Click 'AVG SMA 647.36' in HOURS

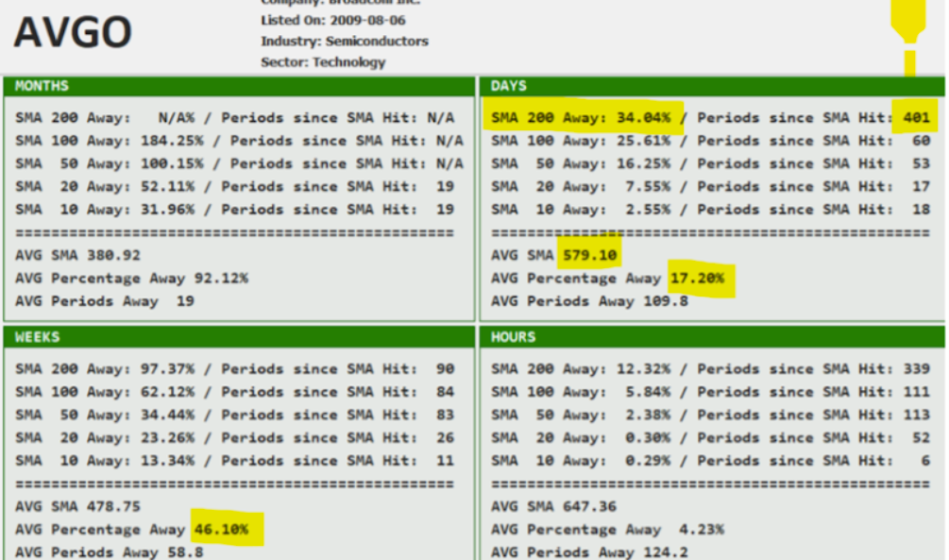point(553,507)
